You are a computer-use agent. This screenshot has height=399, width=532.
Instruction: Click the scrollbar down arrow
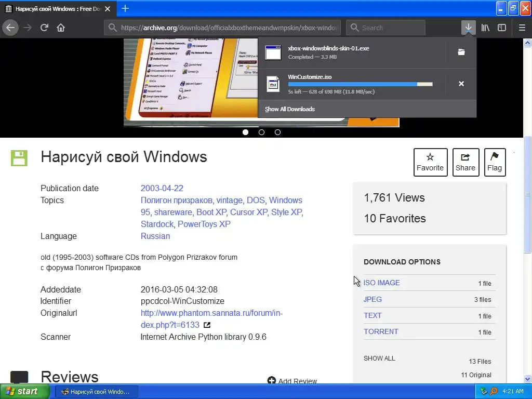(x=527, y=379)
